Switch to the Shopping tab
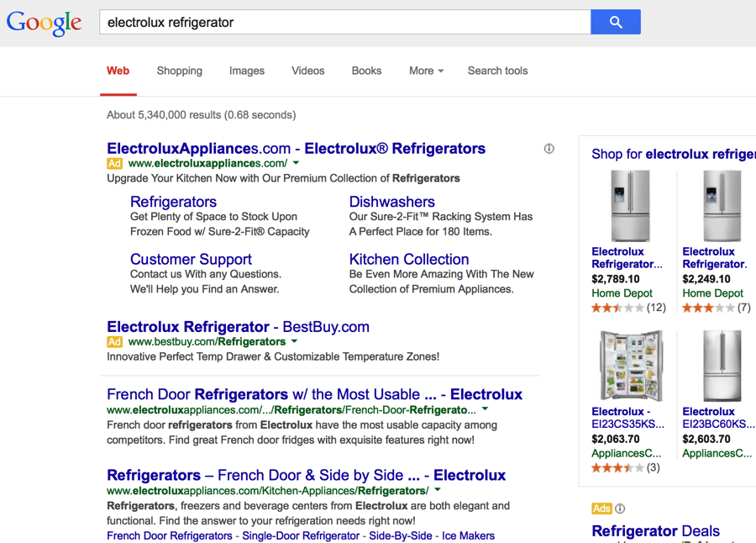Screen dimensions: 756x543 click(180, 71)
